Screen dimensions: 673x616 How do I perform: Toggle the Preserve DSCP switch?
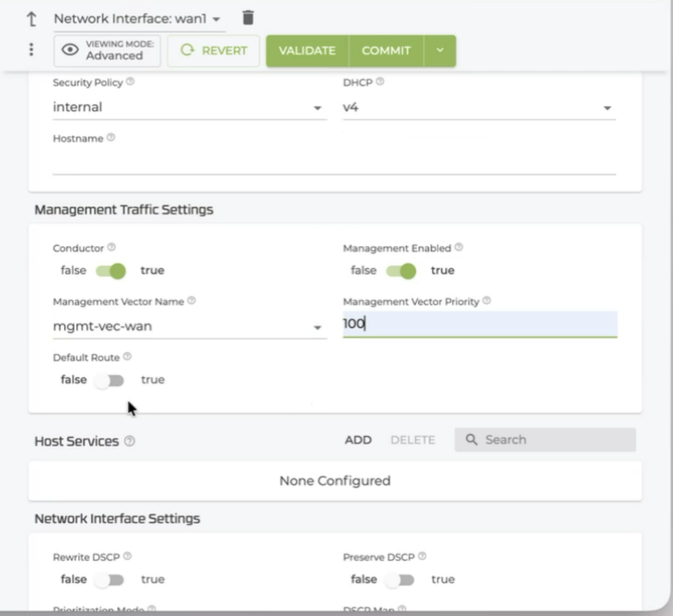[399, 580]
